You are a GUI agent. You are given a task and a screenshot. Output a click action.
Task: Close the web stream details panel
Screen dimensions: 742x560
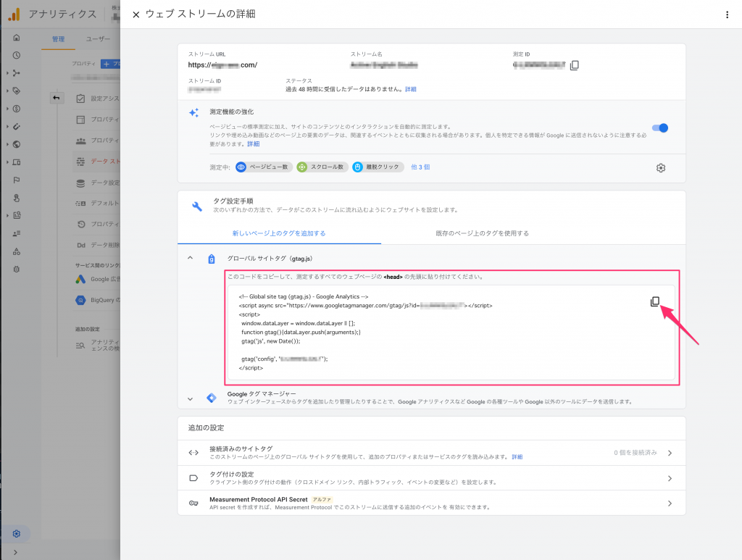pos(136,14)
